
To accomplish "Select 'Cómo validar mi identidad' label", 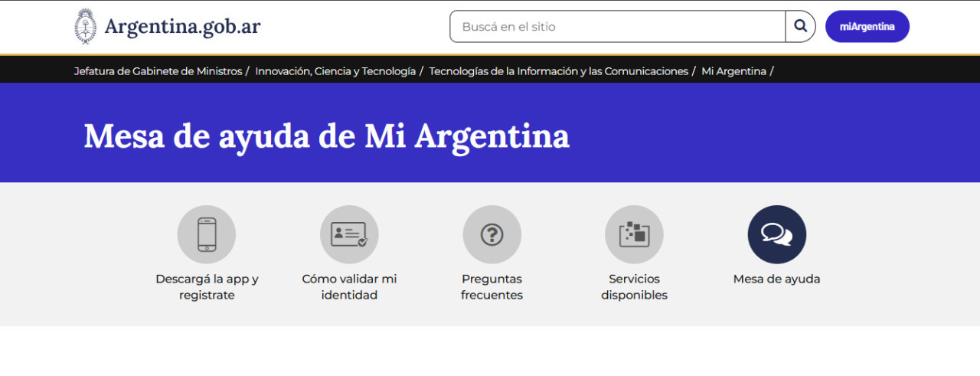I will pyautogui.click(x=349, y=287).
